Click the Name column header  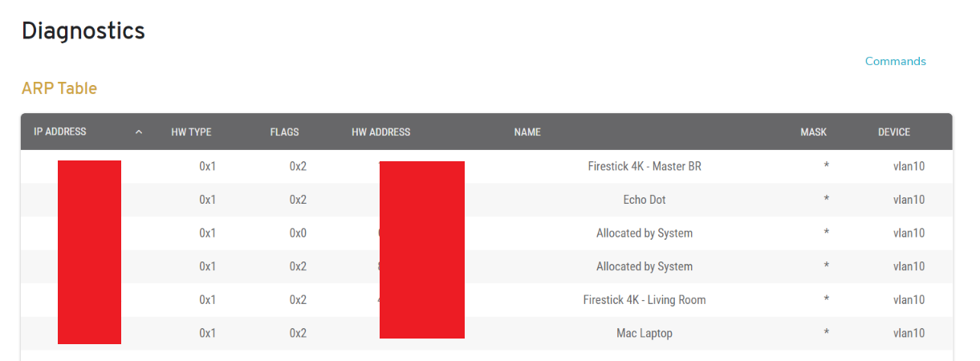527,132
